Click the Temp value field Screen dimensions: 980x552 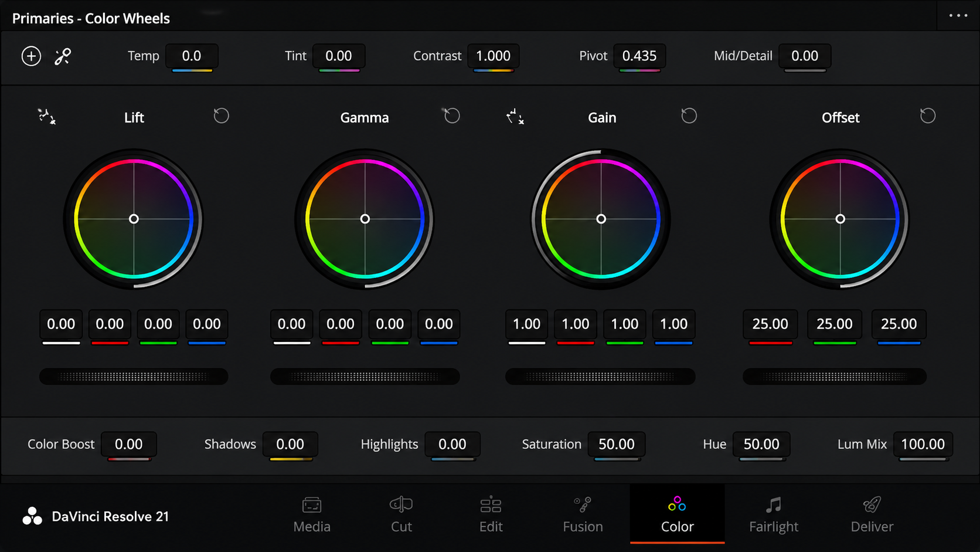point(192,56)
